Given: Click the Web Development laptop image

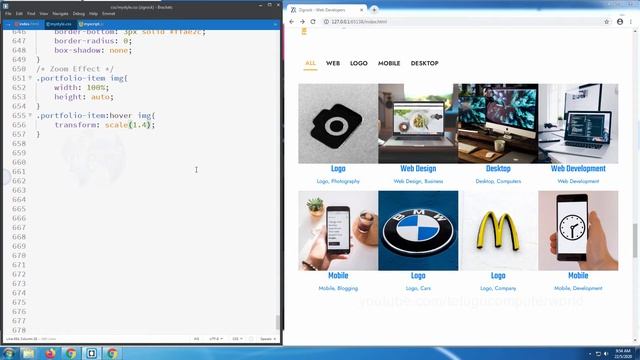Looking at the screenshot, I should (x=578, y=124).
